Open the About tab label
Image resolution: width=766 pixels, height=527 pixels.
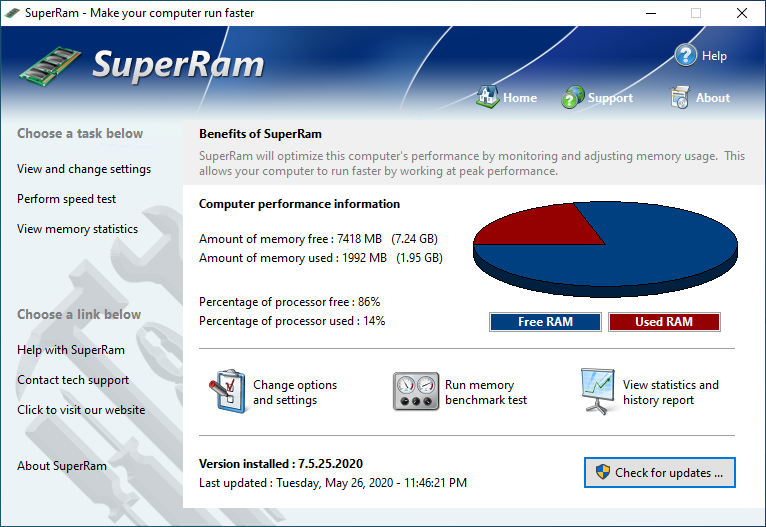[713, 98]
